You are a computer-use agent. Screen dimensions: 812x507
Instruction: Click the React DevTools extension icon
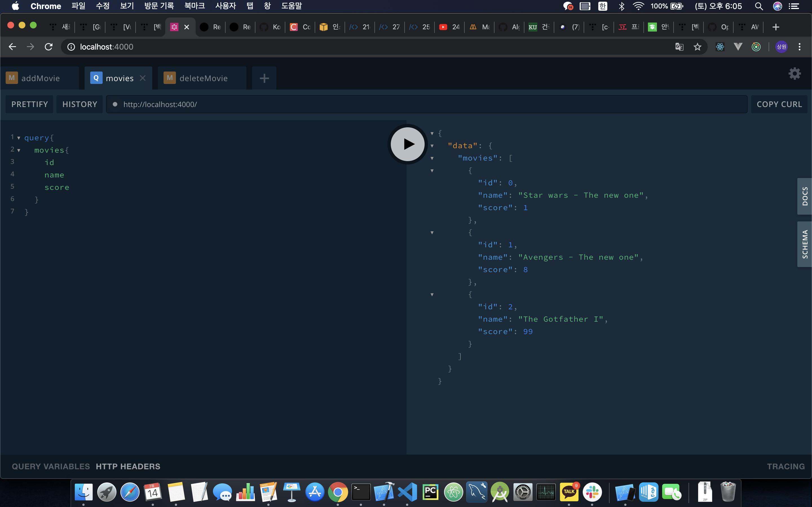(720, 46)
